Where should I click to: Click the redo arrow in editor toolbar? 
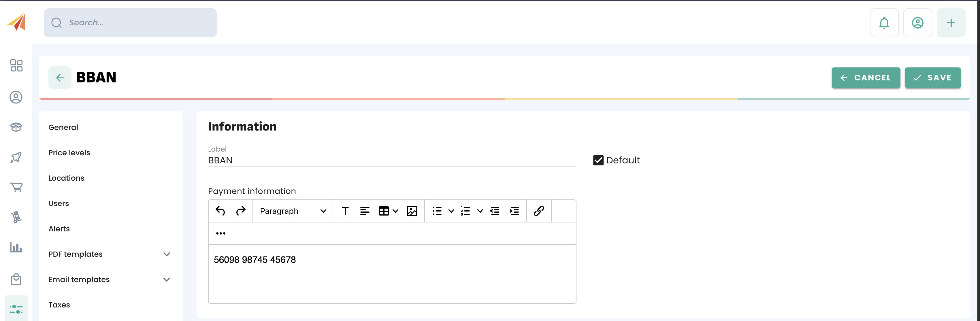(x=240, y=211)
